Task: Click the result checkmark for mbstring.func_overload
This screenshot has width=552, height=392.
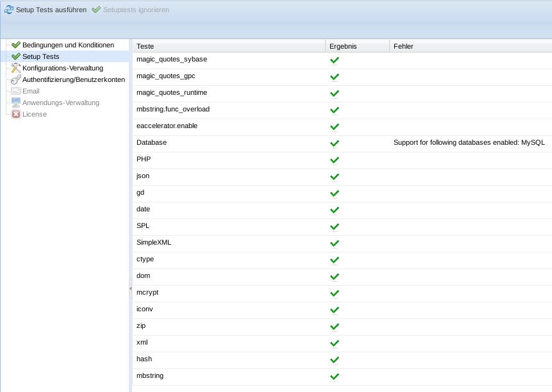Action: click(x=335, y=110)
